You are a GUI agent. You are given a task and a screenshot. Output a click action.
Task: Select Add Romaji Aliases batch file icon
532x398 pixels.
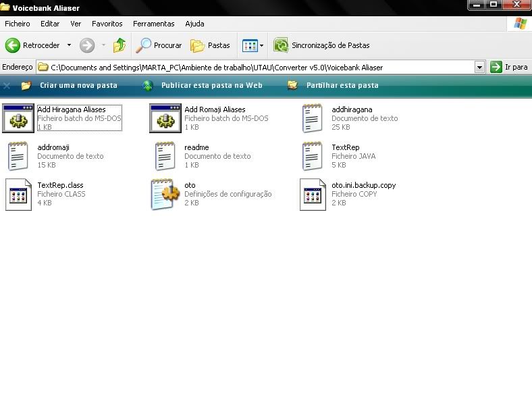click(165, 118)
